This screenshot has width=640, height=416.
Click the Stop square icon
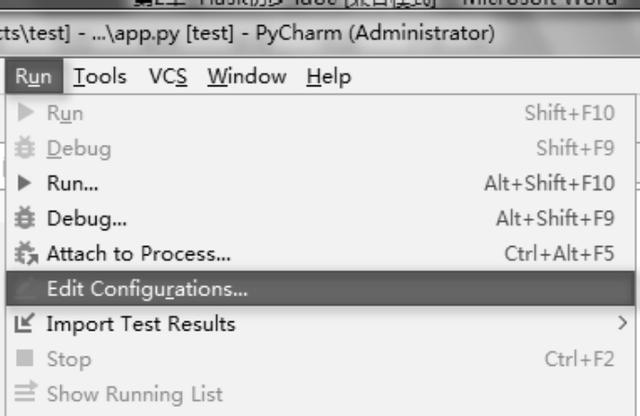(x=24, y=358)
